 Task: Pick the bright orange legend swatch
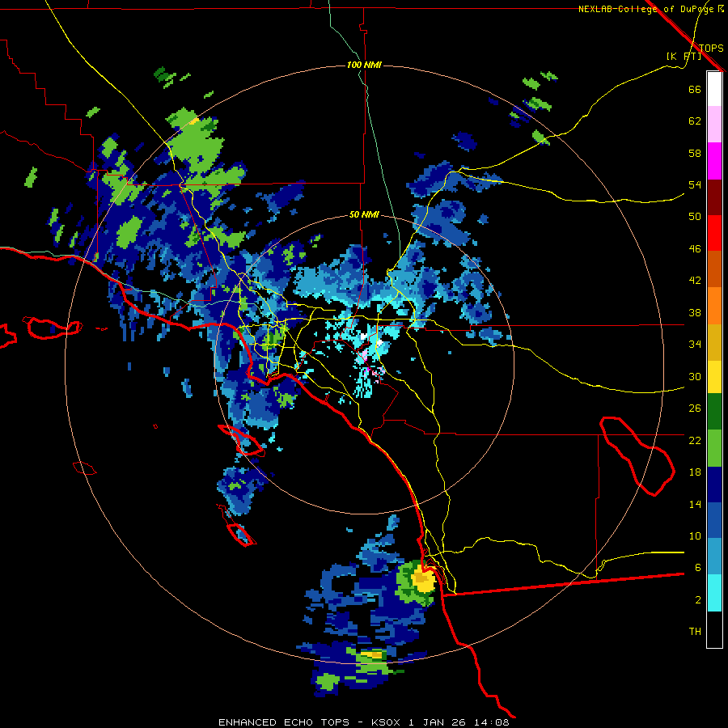point(714,305)
